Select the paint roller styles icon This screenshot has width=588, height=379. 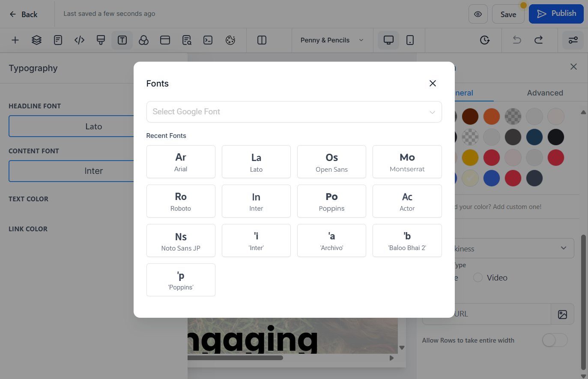[101, 40]
